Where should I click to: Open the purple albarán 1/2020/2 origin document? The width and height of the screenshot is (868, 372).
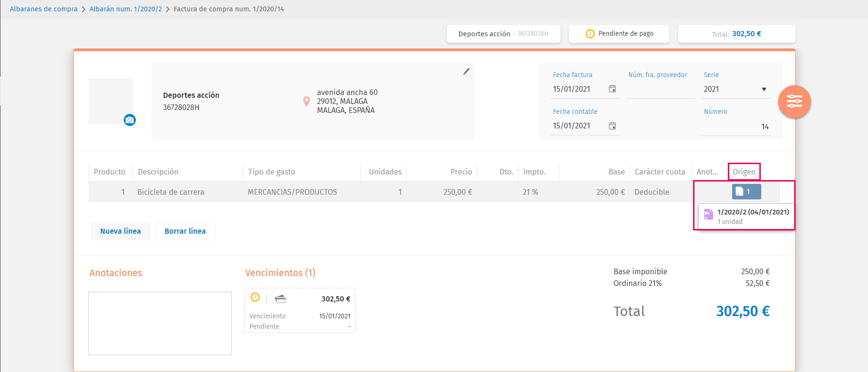pyautogui.click(x=746, y=216)
